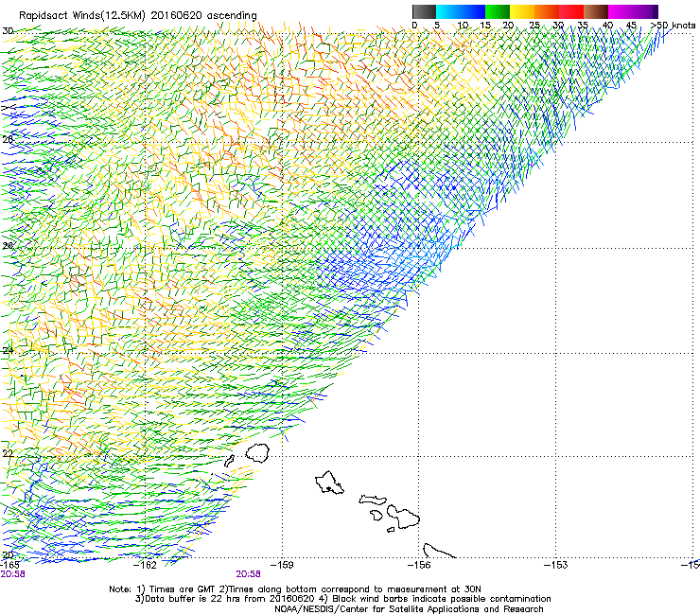The width and height of the screenshot is (700, 615).
Task: Click the Lanai island outline
Action: point(376,515)
